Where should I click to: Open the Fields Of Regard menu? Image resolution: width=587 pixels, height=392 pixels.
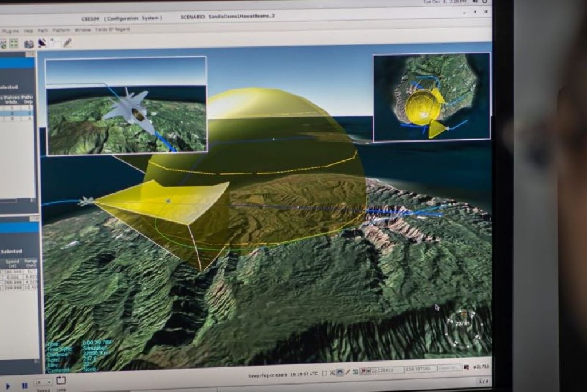coord(112,29)
